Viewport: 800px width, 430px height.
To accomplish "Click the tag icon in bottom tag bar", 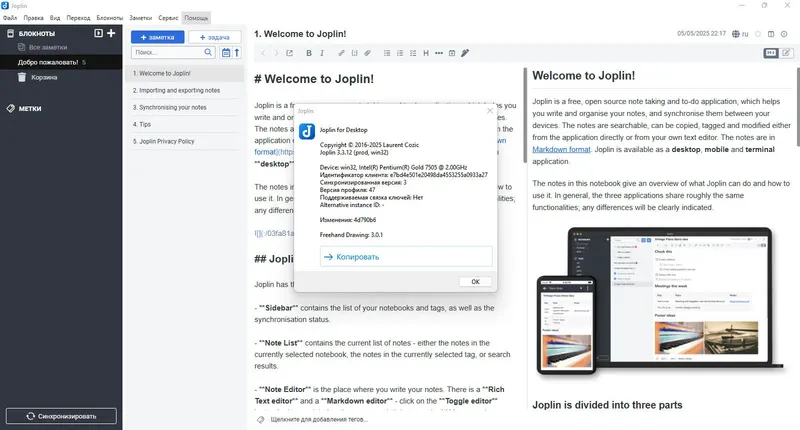I will point(261,419).
